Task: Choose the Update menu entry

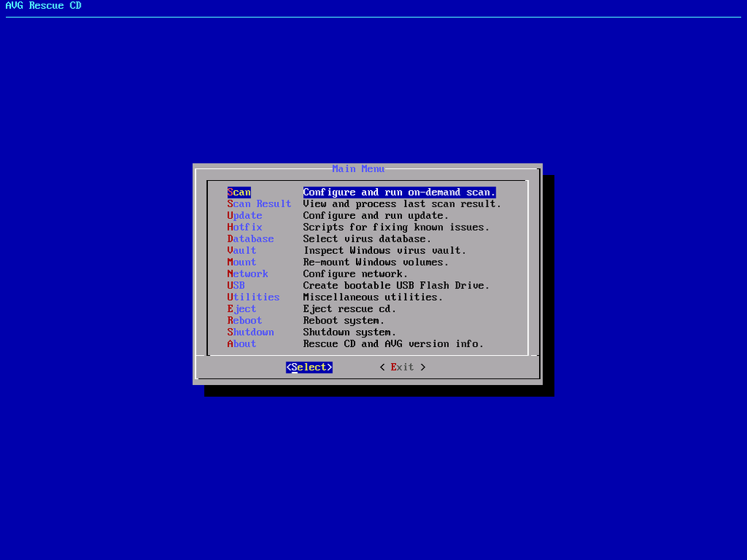Action: click(x=245, y=216)
